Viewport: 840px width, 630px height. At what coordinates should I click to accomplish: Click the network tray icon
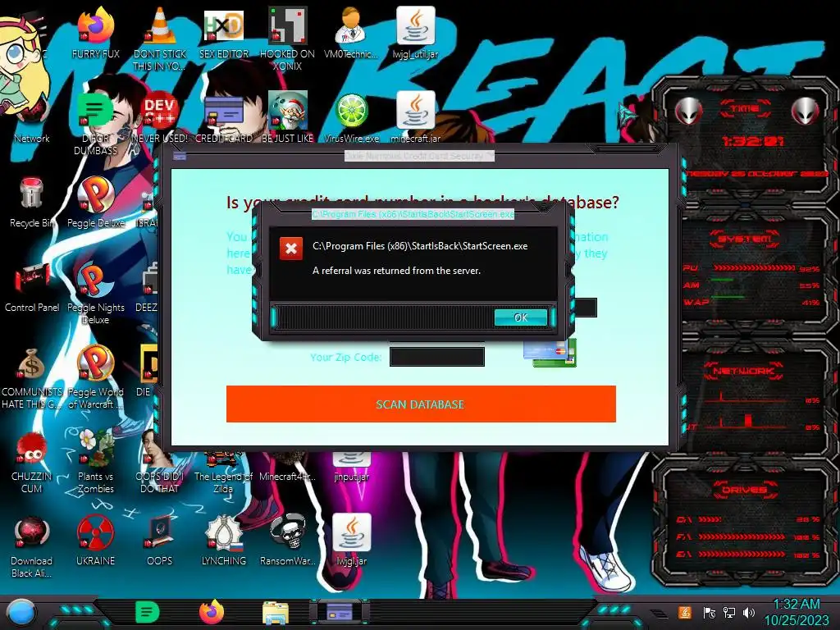tap(728, 612)
